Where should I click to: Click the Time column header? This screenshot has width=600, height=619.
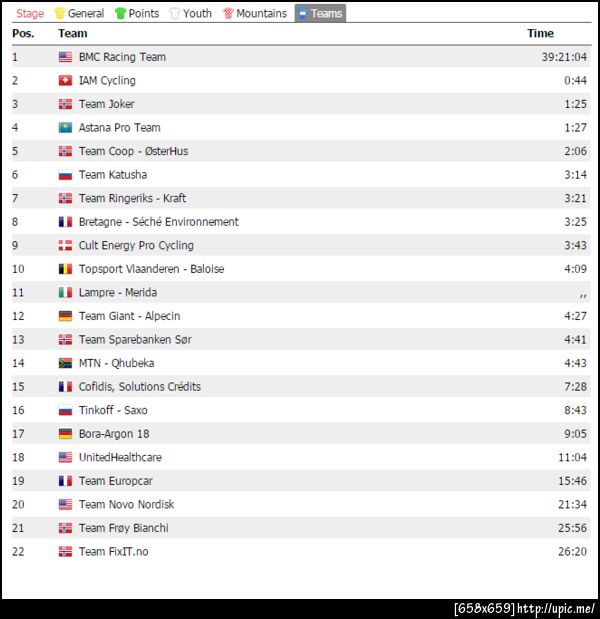[x=540, y=34]
